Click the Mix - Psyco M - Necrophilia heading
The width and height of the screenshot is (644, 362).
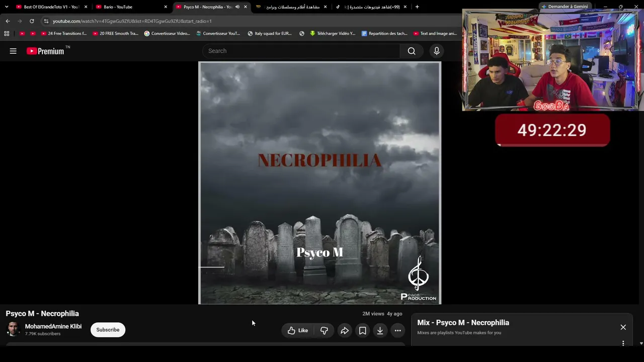click(463, 323)
